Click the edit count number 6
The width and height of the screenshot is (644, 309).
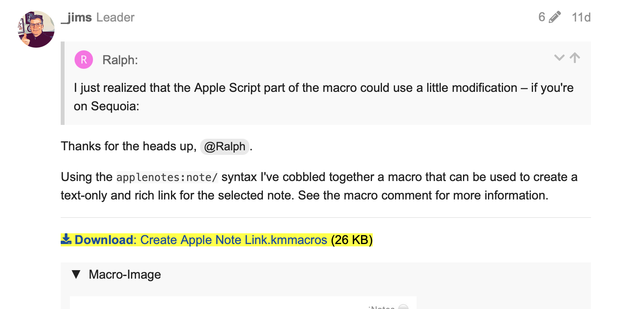[x=542, y=17]
